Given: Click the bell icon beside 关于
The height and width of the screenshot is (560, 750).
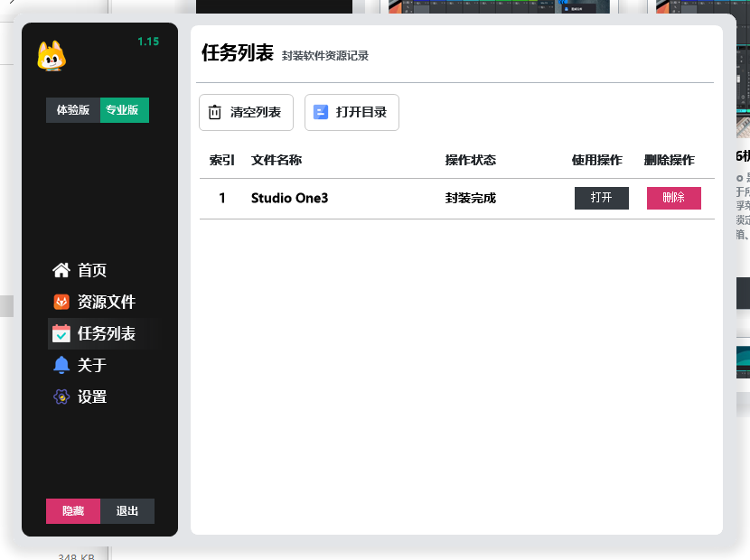Looking at the screenshot, I should click(60, 365).
